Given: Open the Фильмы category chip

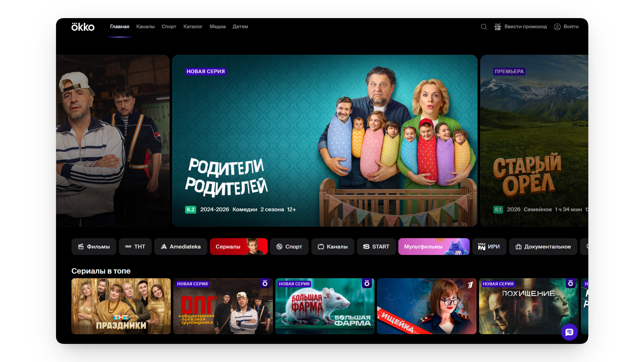Looking at the screenshot, I should (94, 247).
